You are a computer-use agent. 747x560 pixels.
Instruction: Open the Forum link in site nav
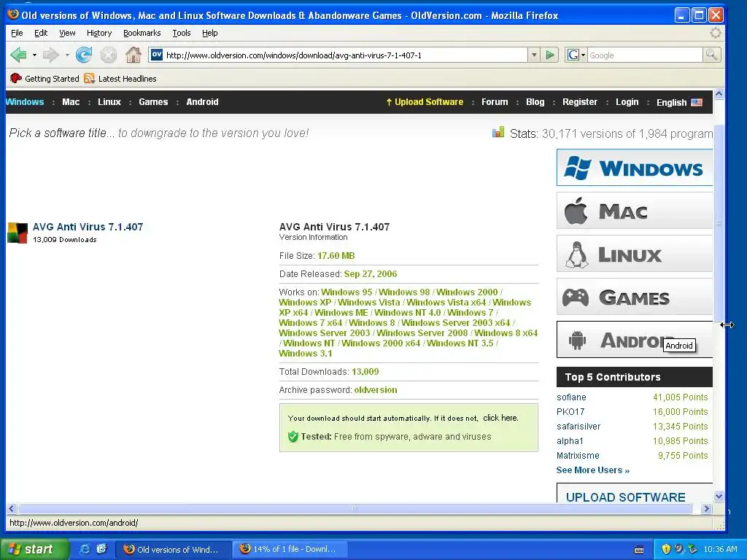click(x=495, y=102)
